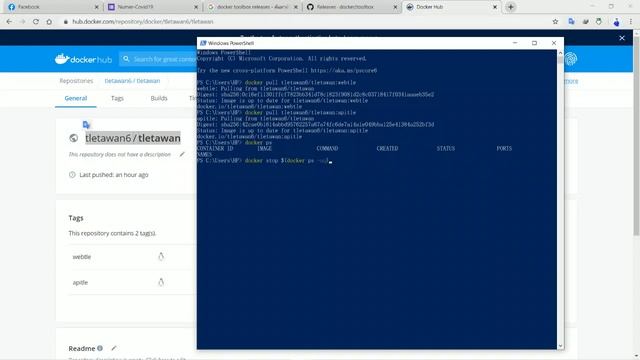Dismiss the dark banner with X button
Viewport: 640px width, 360px height.
pos(622,38)
